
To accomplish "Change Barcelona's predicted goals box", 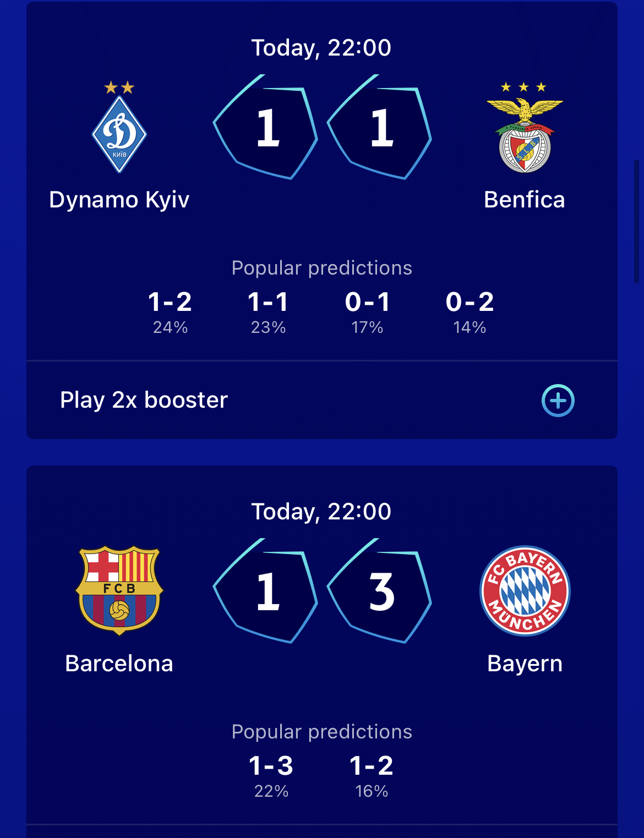I will (x=266, y=591).
